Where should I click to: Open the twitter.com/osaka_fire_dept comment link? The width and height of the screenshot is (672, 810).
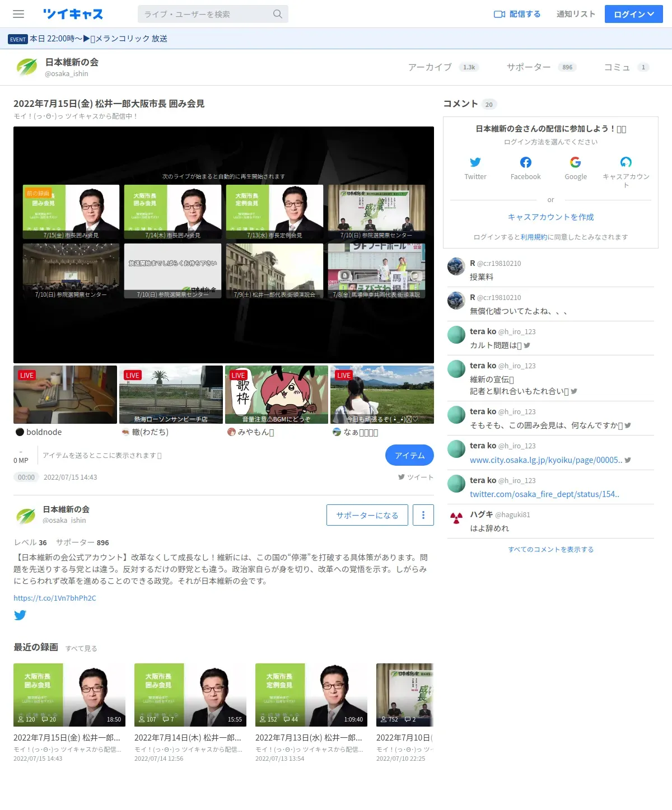(544, 494)
